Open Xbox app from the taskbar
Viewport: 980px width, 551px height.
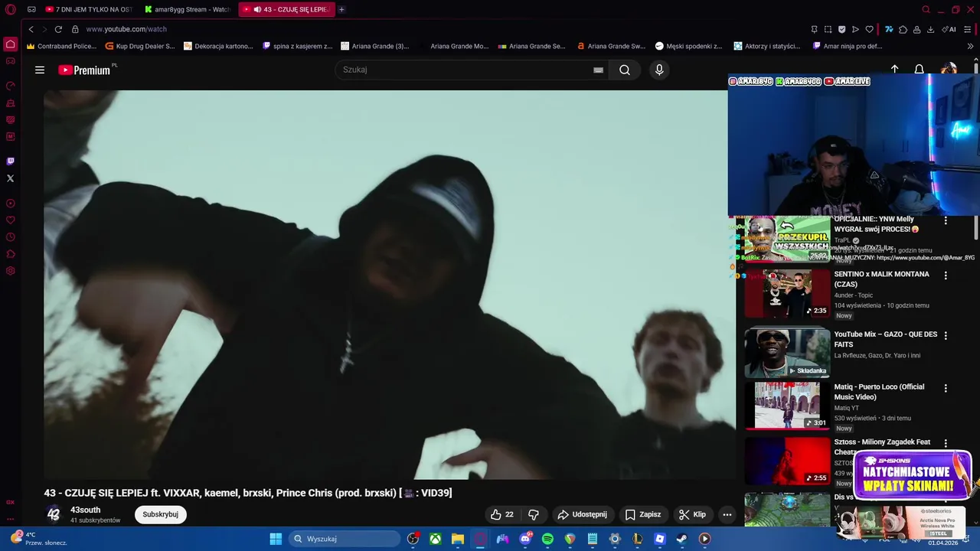point(435,539)
